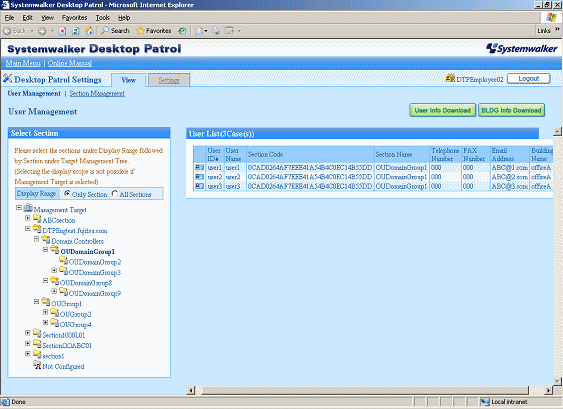
Task: Click the Systemwalker logo at top right
Action: (x=521, y=48)
